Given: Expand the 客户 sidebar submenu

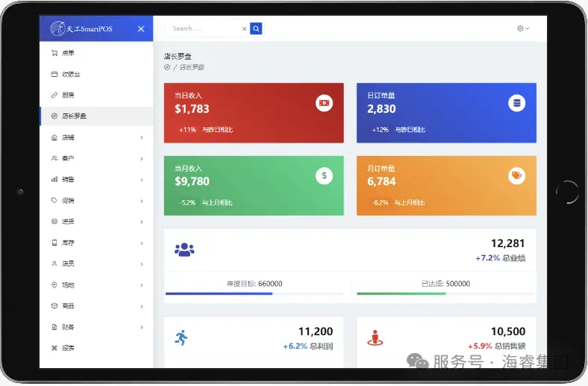Looking at the screenshot, I should pyautogui.click(x=96, y=158).
